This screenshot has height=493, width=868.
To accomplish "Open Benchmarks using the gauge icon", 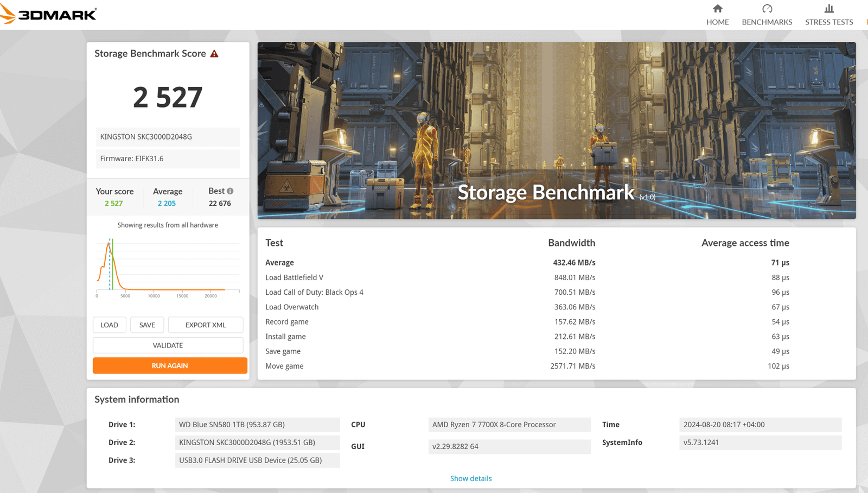I will (767, 9).
